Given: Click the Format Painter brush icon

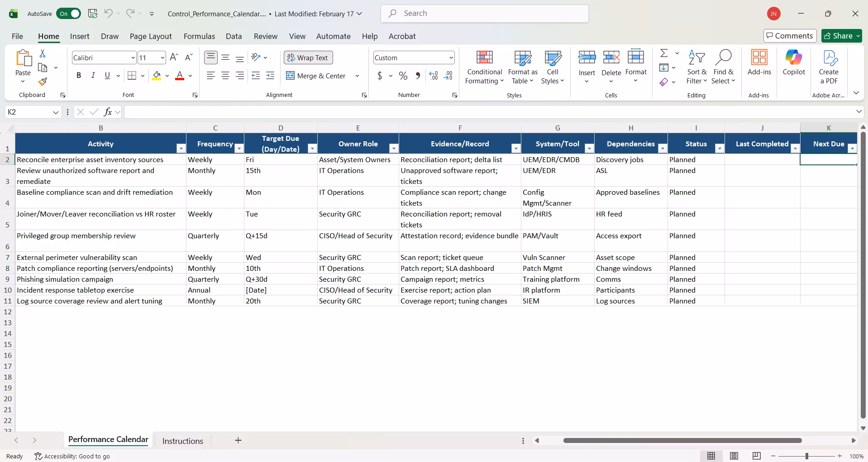Looking at the screenshot, I should 43,82.
